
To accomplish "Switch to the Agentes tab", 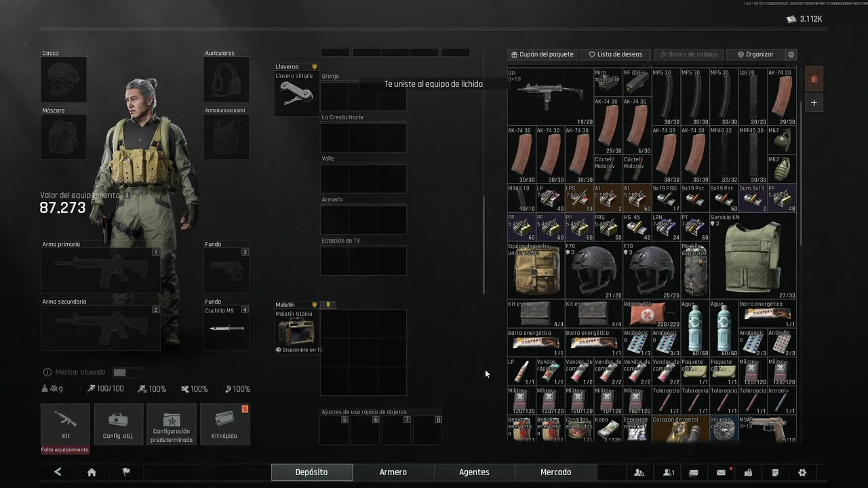I will (x=475, y=472).
